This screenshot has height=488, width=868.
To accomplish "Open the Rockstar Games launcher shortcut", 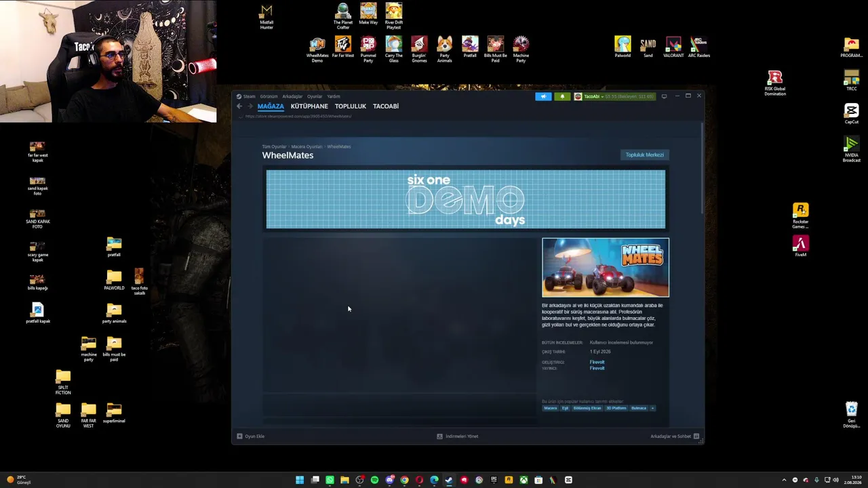I will [x=801, y=216].
